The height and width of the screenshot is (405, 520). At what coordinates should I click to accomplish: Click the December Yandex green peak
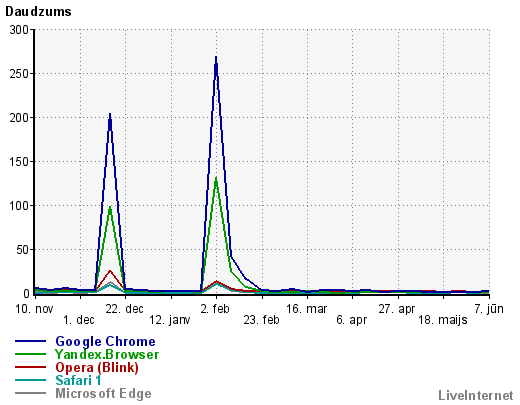[x=110, y=208]
